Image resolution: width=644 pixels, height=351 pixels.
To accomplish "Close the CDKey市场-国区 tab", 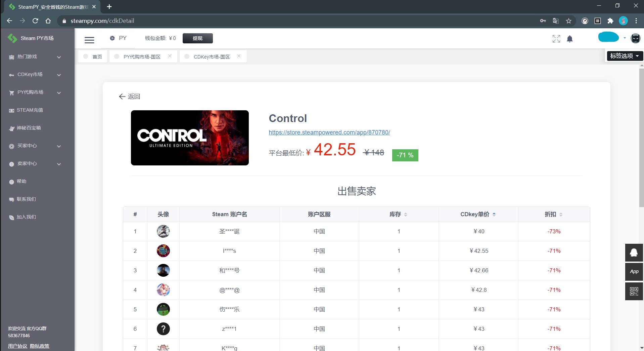I will pyautogui.click(x=239, y=56).
